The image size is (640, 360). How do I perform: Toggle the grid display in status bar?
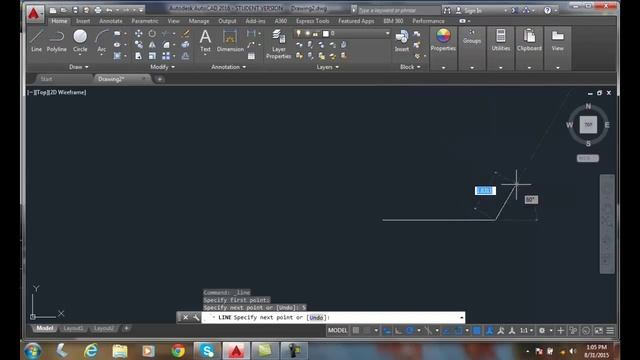(356, 331)
